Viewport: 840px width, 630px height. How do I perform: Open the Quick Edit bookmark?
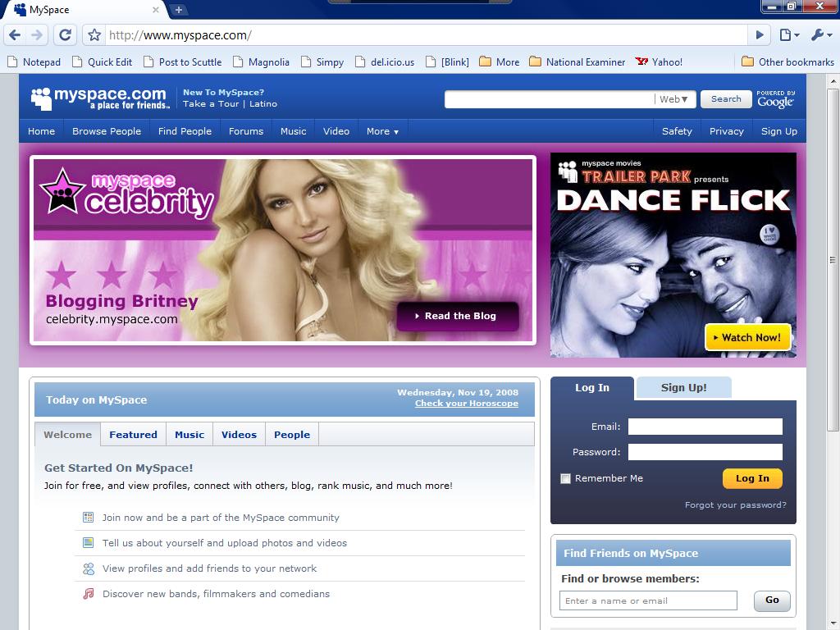pyautogui.click(x=102, y=62)
